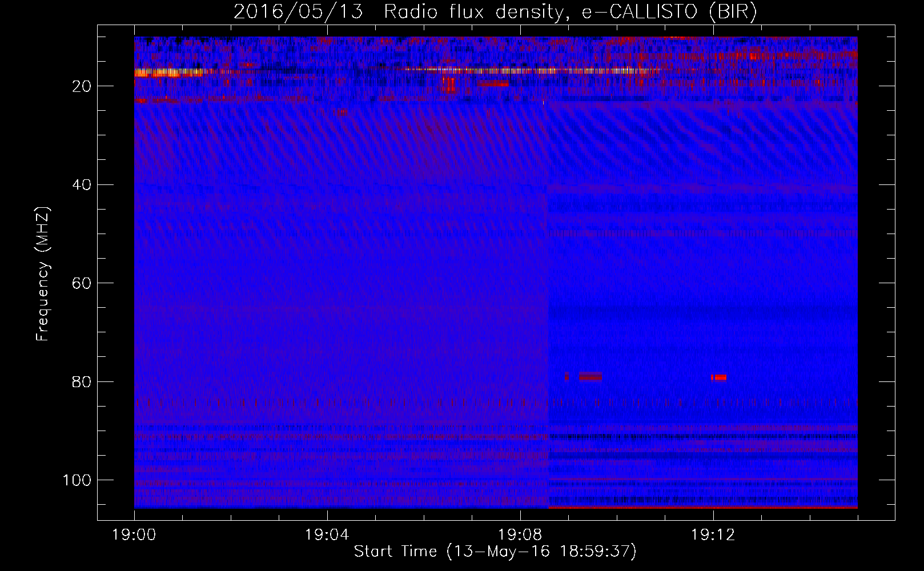Click the "19:12" time tick label
The height and width of the screenshot is (571, 924).
pyautogui.click(x=713, y=535)
